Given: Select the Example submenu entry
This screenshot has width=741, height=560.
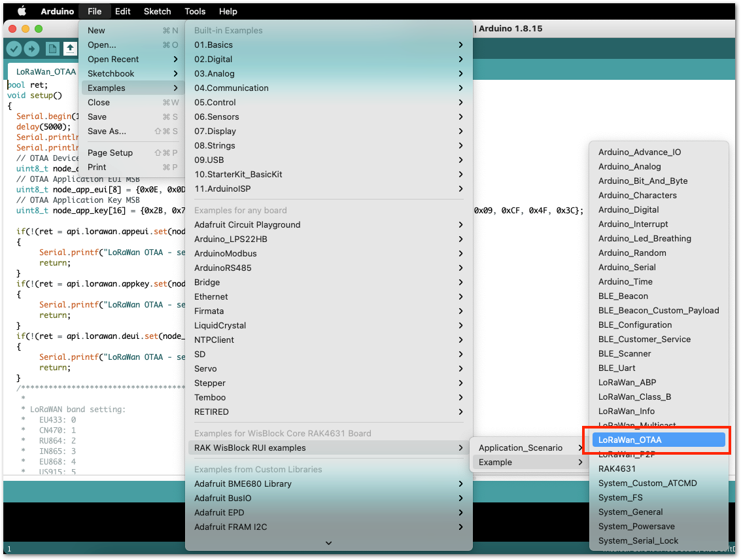Looking at the screenshot, I should tap(529, 462).
